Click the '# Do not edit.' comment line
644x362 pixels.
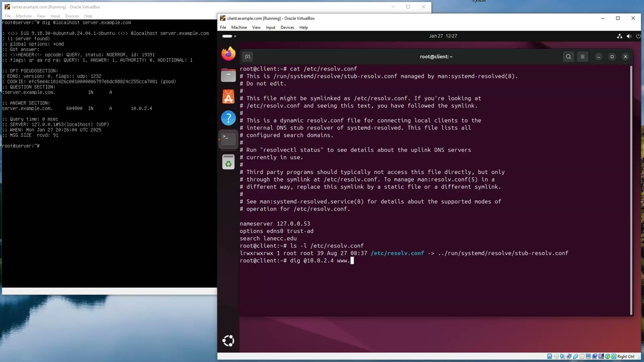point(263,83)
